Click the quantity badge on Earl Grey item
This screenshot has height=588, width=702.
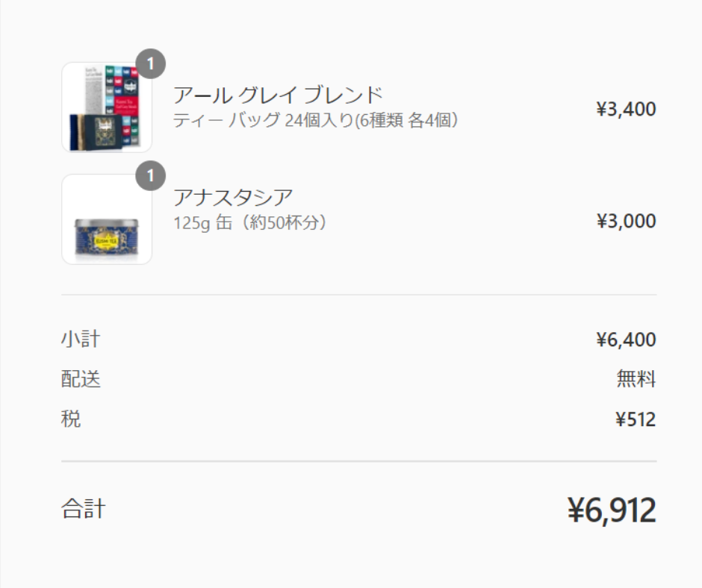click(151, 63)
